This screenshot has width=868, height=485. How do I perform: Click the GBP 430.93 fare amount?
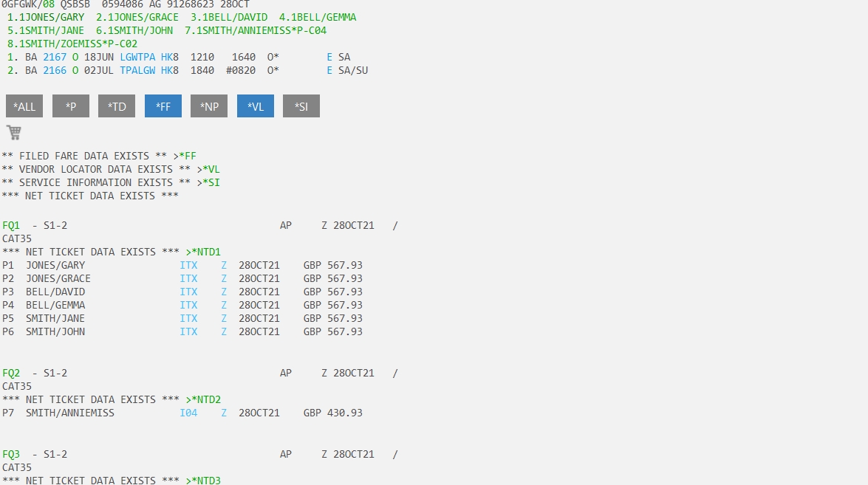[332, 413]
